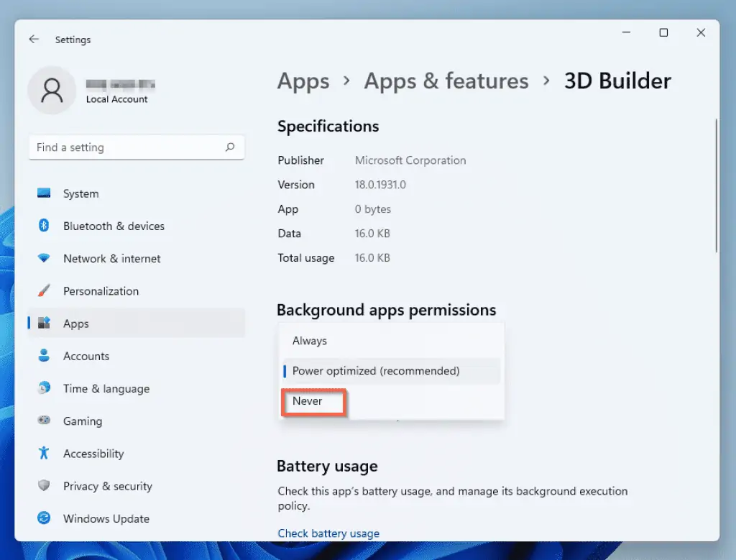This screenshot has width=736, height=560.
Task: Navigate to Apps & features breadcrumb
Action: (x=446, y=81)
